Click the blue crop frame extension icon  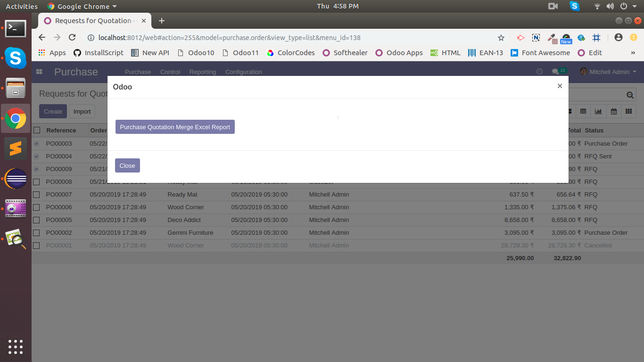596,38
